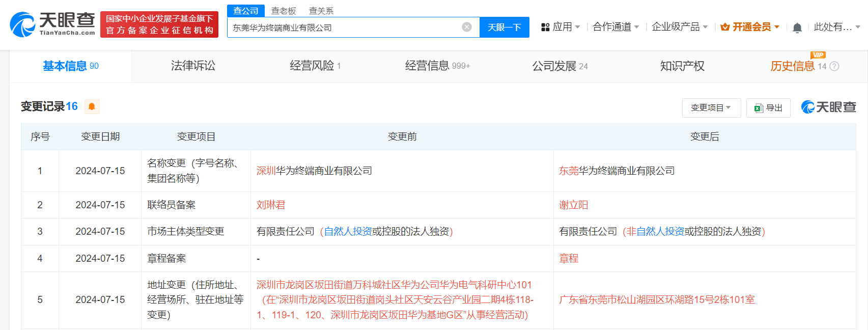Click the 变更后 column header
The width and height of the screenshot is (868, 330).
click(705, 136)
